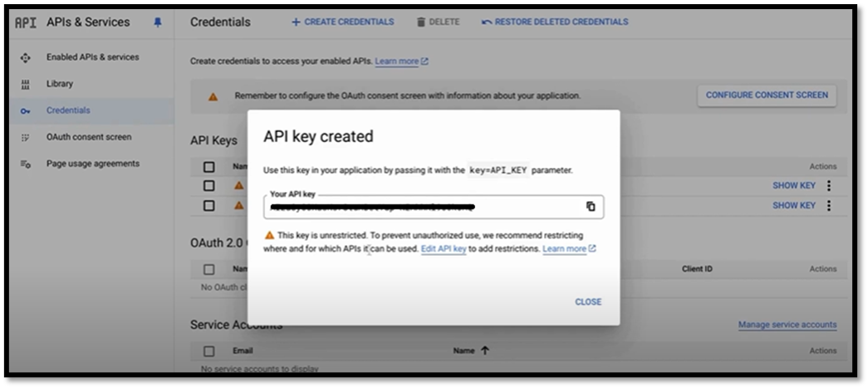
Task: Click SHOW KEY on the first API key row
Action: pos(794,186)
